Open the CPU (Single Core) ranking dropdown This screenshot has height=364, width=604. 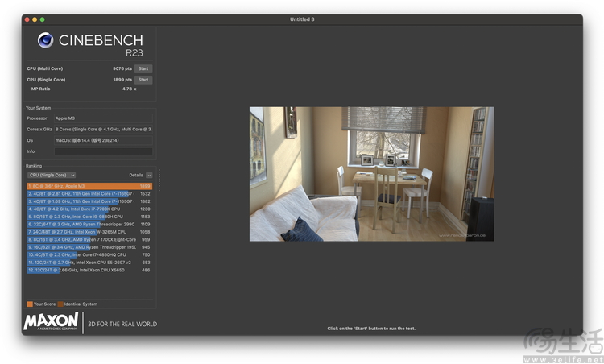click(x=52, y=176)
